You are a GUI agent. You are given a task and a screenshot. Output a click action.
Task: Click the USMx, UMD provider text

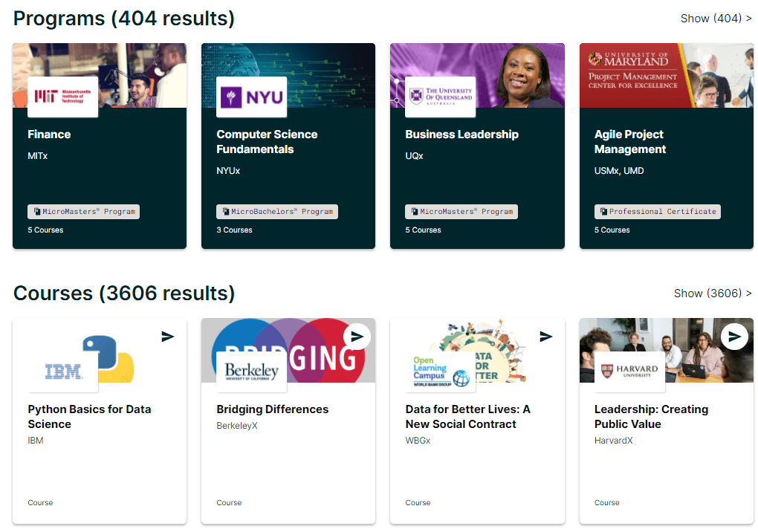click(x=619, y=171)
